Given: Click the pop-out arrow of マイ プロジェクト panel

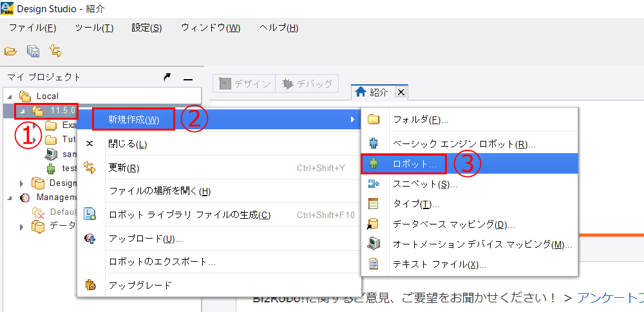Looking at the screenshot, I should 167,77.
